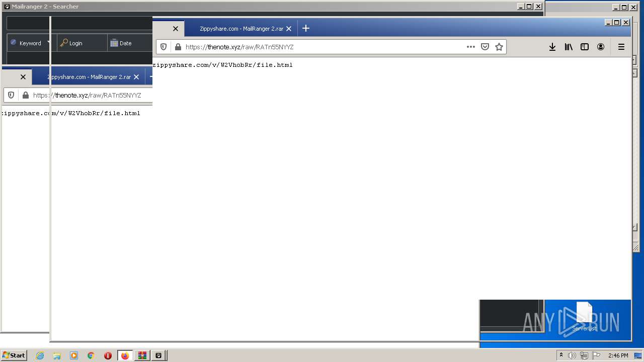Launch Google Chrome from taskbar
The height and width of the screenshot is (362, 644).
pos(91,355)
